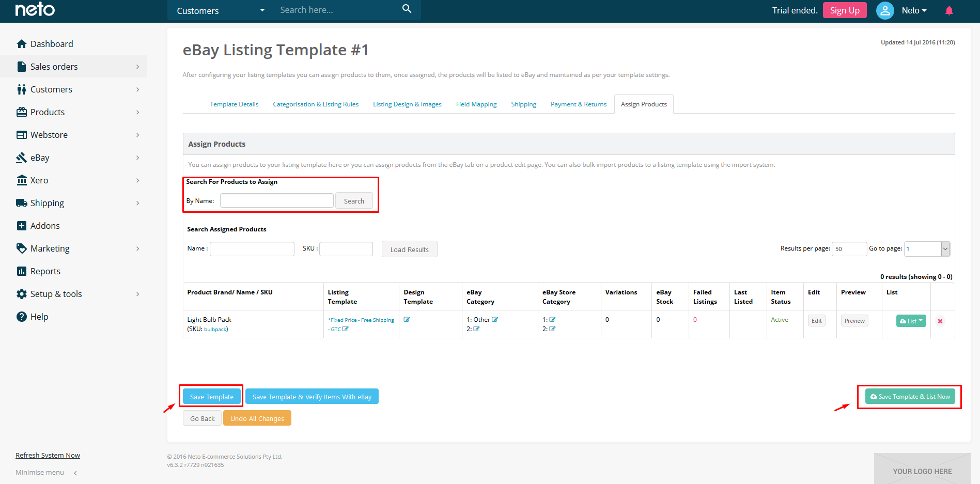
Task: Edit eBay category 1 Other icon
Action: point(495,320)
